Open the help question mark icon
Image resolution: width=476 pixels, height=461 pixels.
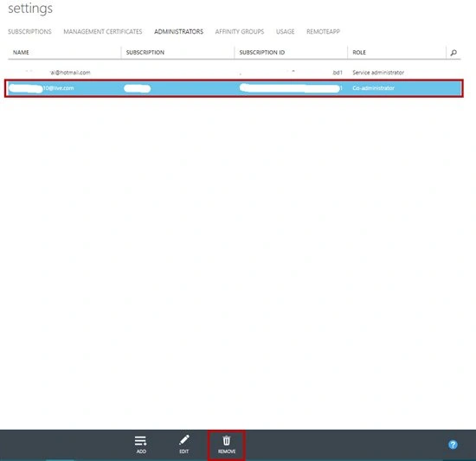pos(453,445)
